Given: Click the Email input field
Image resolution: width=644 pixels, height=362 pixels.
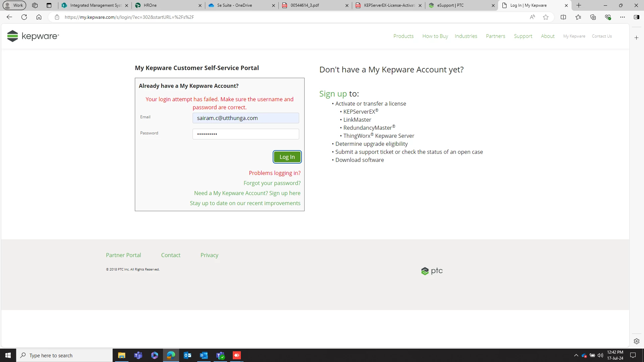Looking at the screenshot, I should tap(246, 118).
